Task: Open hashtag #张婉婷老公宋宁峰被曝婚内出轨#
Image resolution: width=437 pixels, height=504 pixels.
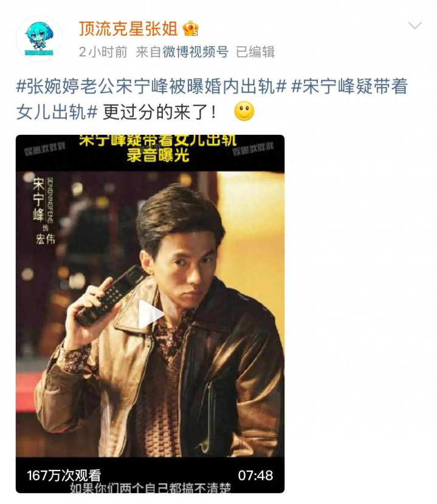Action: coord(151,87)
